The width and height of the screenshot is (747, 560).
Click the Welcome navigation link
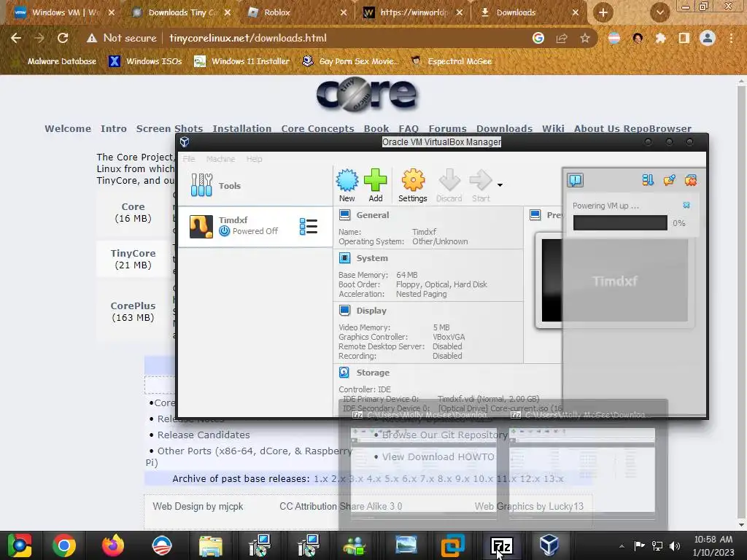pyautogui.click(x=68, y=128)
